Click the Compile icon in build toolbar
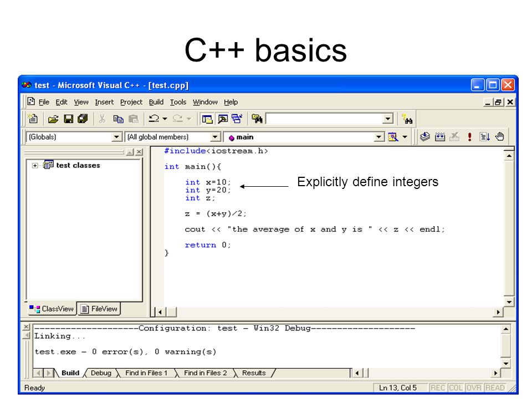Screen dimensions: 532x399 click(425, 137)
